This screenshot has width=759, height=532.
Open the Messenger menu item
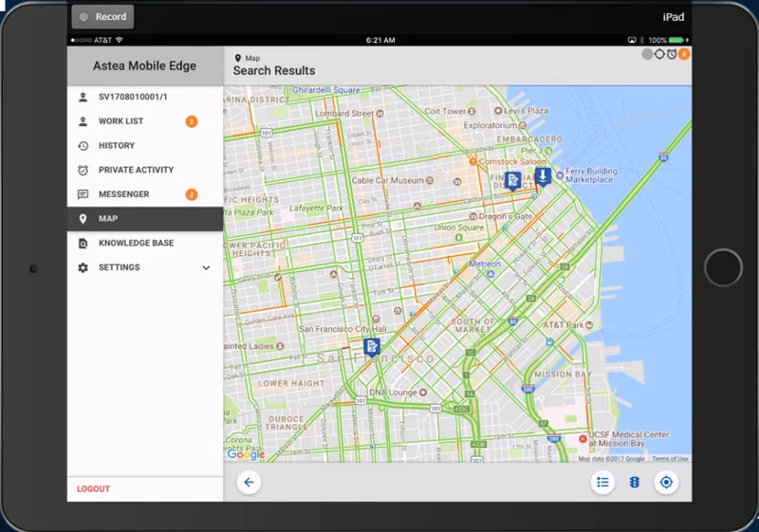pyautogui.click(x=145, y=194)
